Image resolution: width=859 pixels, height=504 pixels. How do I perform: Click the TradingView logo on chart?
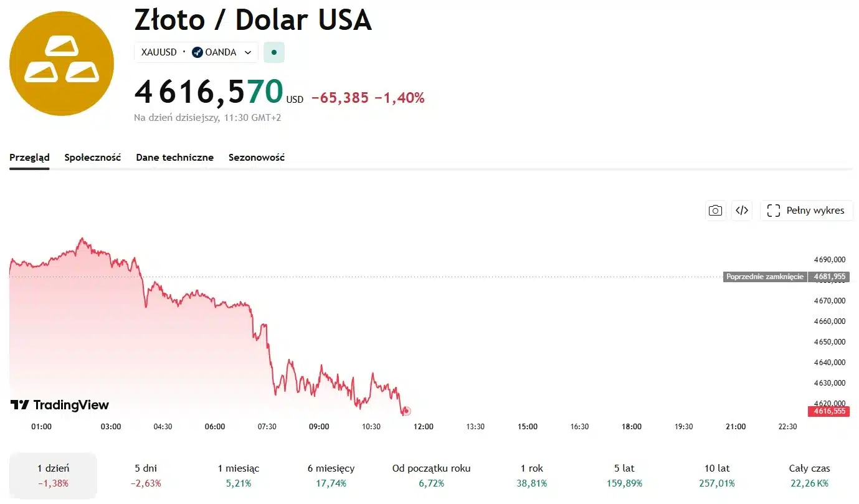click(x=60, y=405)
